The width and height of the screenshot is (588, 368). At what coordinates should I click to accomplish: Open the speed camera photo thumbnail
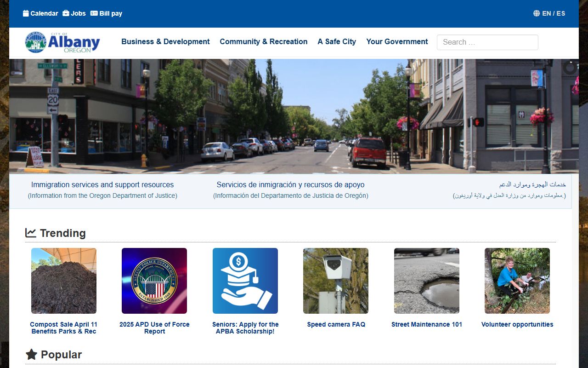[x=336, y=281]
